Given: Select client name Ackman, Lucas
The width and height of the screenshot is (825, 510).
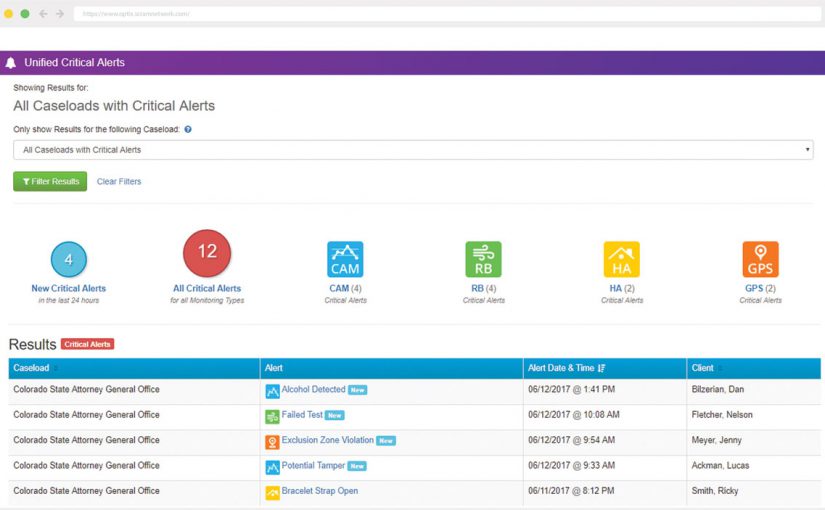Looking at the screenshot, I should 720,465.
